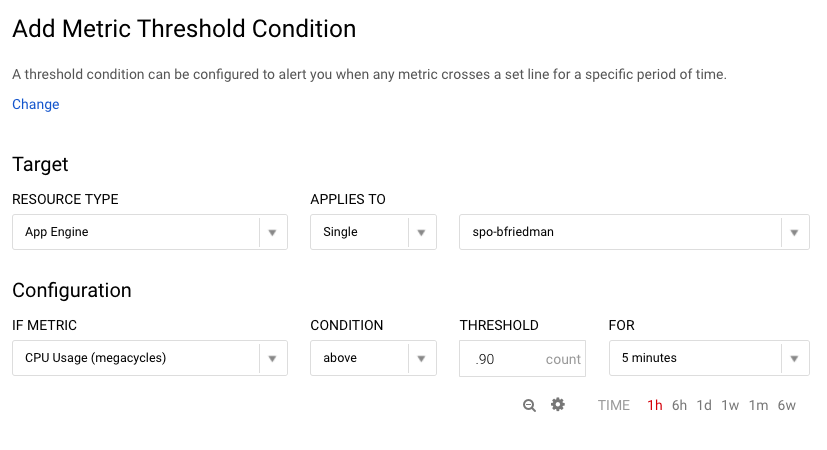The image size is (827, 450).
Task: Open chart settings gear icon
Action: 558,405
